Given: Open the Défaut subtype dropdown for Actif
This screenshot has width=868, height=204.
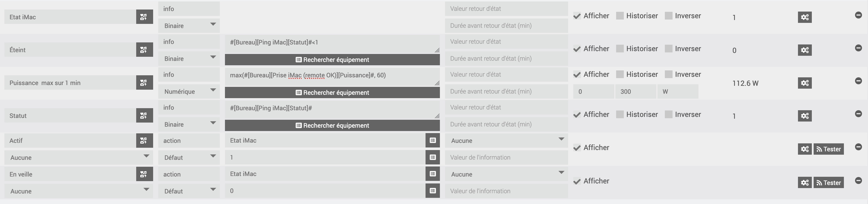Looking at the screenshot, I should tap(189, 157).
